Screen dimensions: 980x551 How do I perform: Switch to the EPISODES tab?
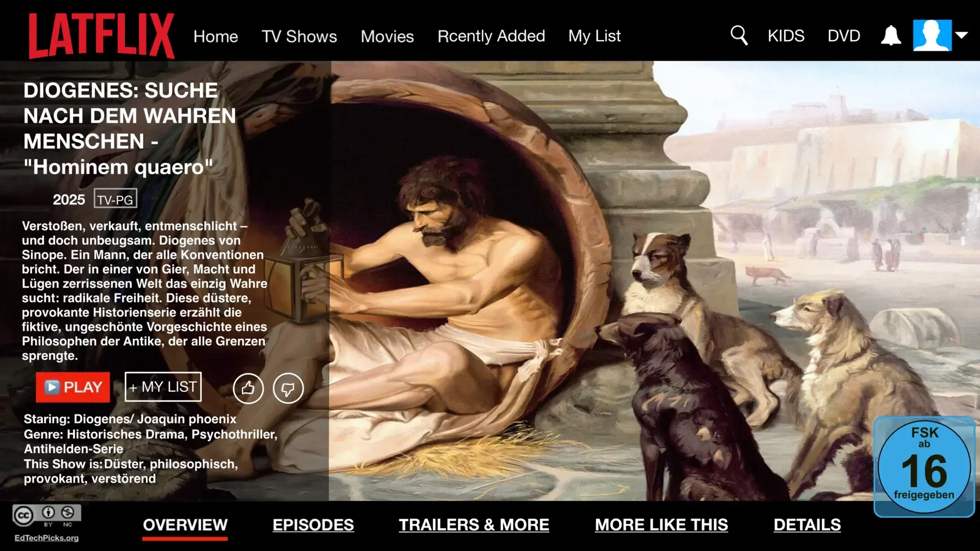(313, 525)
